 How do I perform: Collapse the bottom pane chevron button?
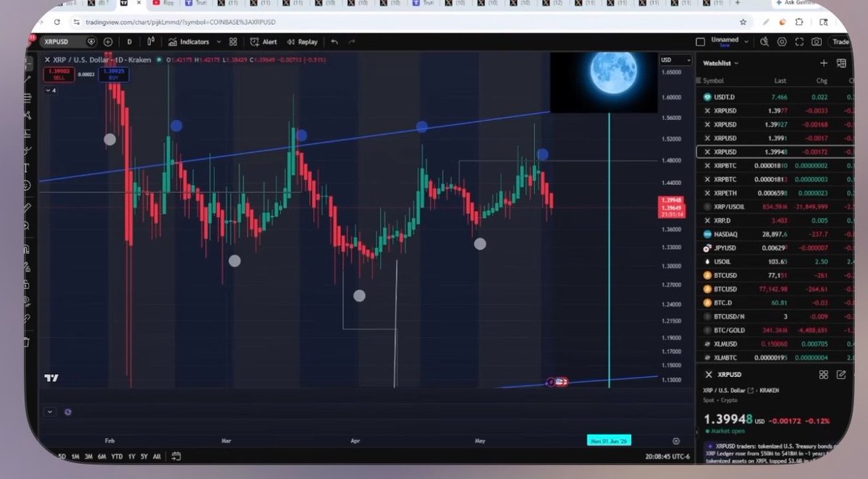coord(50,412)
